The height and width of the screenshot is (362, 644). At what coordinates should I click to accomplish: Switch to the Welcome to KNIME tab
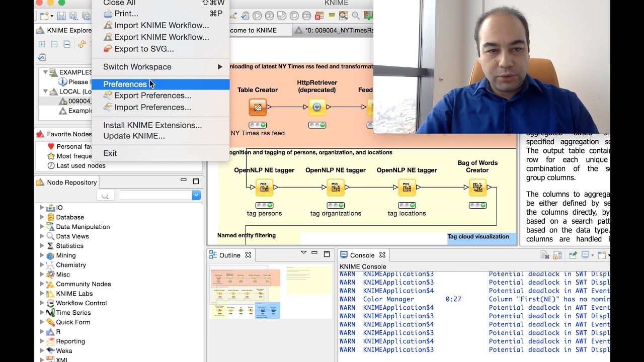(x=260, y=30)
